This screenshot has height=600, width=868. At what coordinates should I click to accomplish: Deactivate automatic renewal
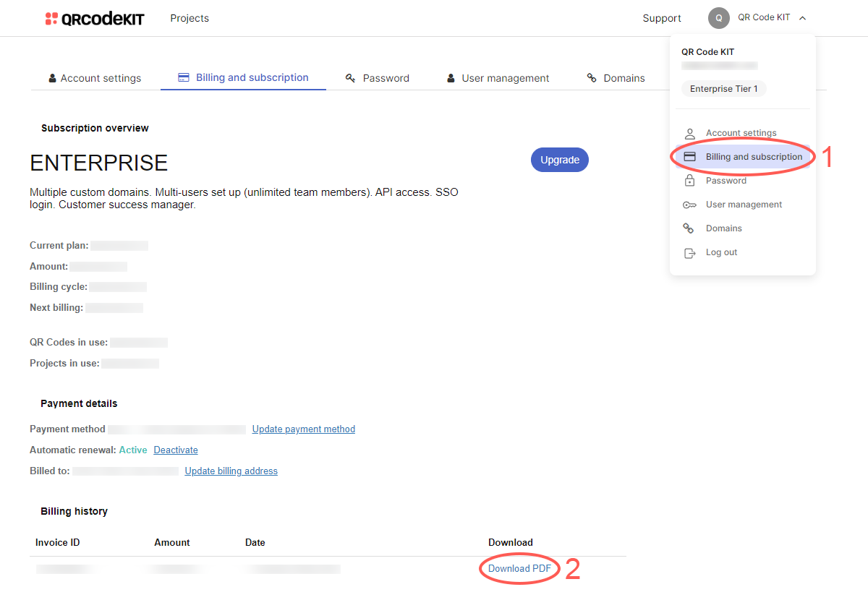click(175, 450)
